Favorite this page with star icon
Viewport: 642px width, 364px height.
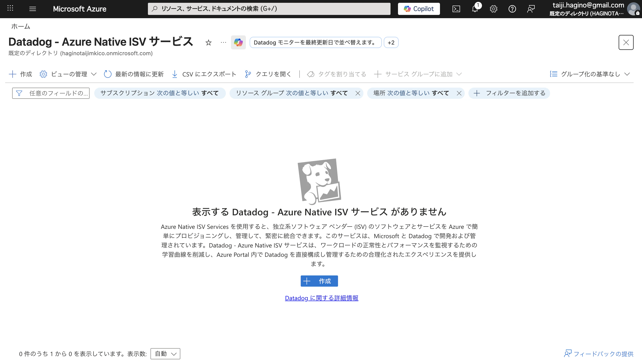(x=208, y=42)
